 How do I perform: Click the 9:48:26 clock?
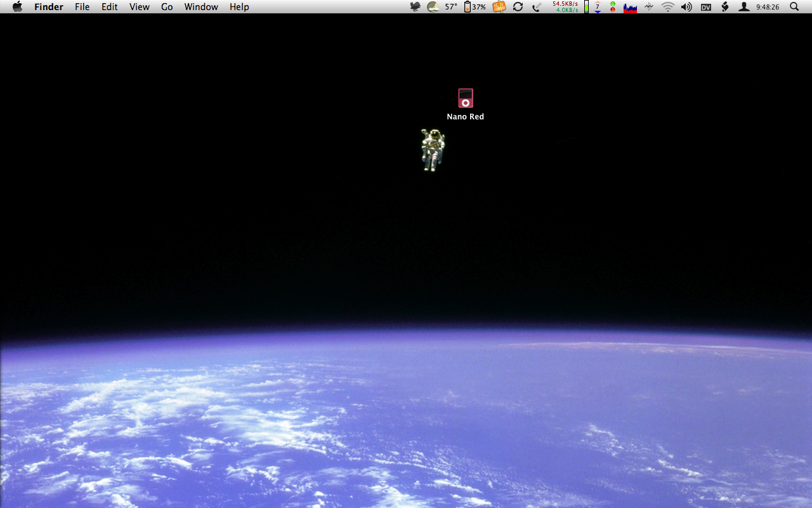768,7
